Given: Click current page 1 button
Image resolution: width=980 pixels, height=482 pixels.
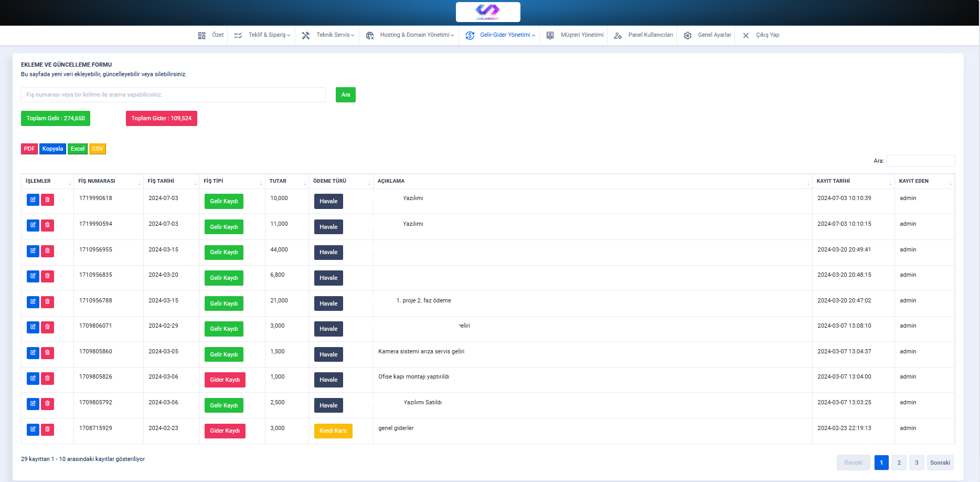Looking at the screenshot, I should [881, 463].
